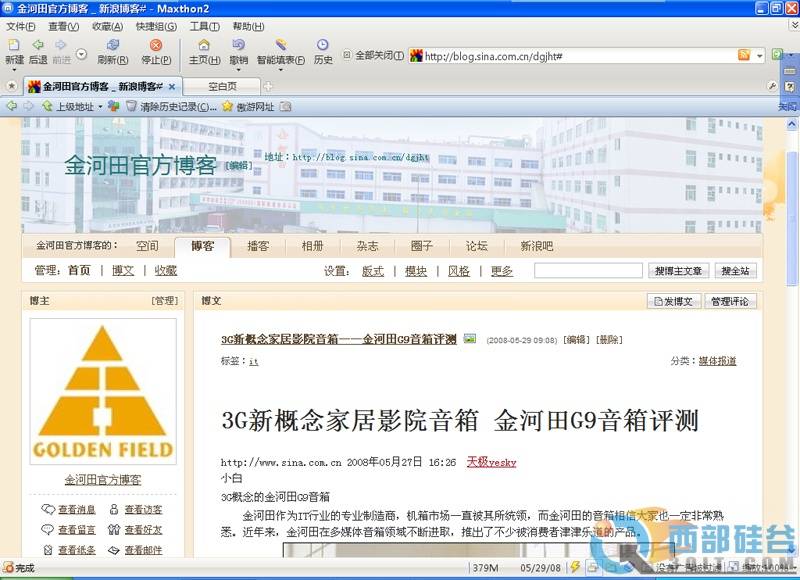The height and width of the screenshot is (580, 800).
Task: Open the 媒体报道 category link
Action: pos(717,361)
